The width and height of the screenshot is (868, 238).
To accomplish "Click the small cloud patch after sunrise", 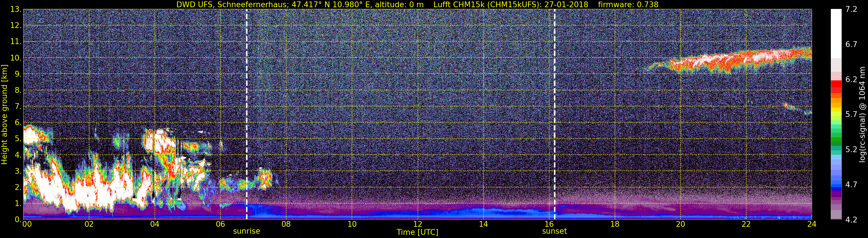I will pyautogui.click(x=265, y=179).
